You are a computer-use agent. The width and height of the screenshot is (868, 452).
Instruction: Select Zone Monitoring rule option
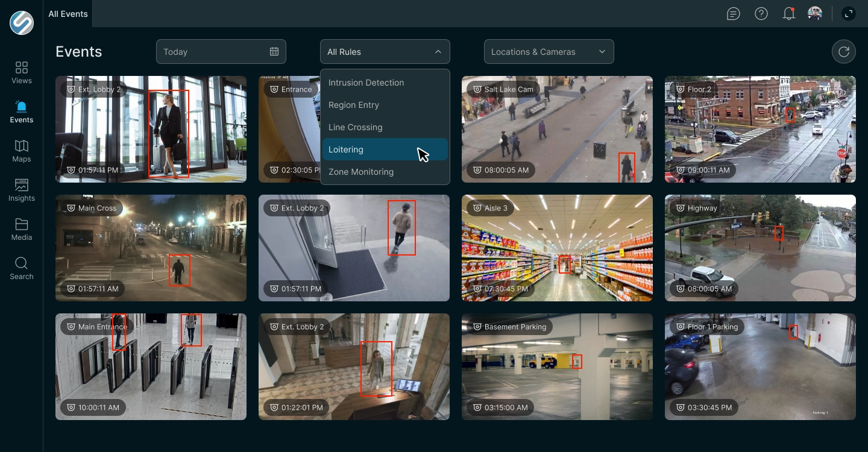pos(385,172)
